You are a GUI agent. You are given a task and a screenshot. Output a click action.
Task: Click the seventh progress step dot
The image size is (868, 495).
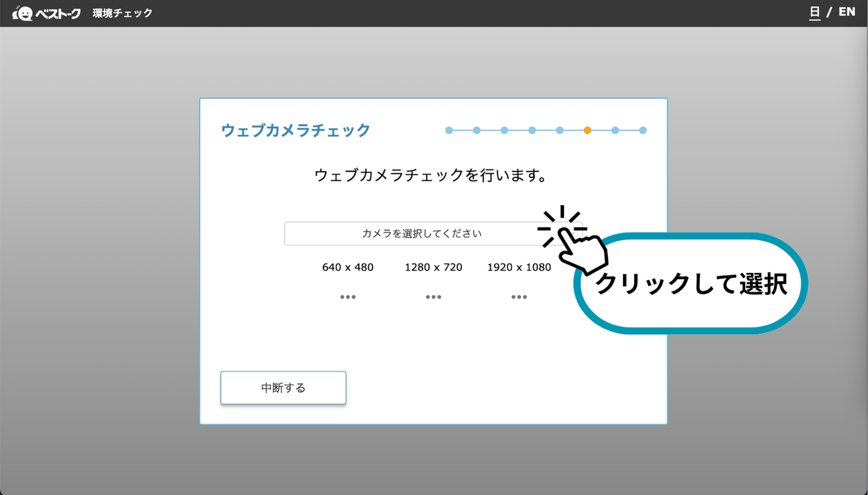pyautogui.click(x=615, y=130)
